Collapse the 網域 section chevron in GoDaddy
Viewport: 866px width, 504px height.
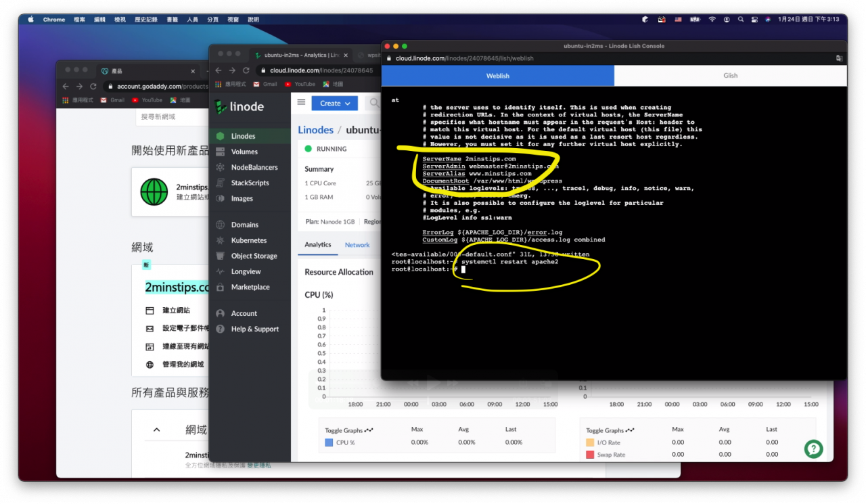(157, 430)
